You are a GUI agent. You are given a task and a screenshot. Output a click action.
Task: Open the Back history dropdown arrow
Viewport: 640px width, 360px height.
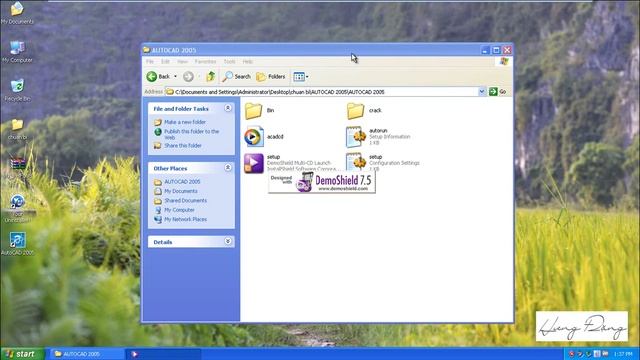coord(176,76)
